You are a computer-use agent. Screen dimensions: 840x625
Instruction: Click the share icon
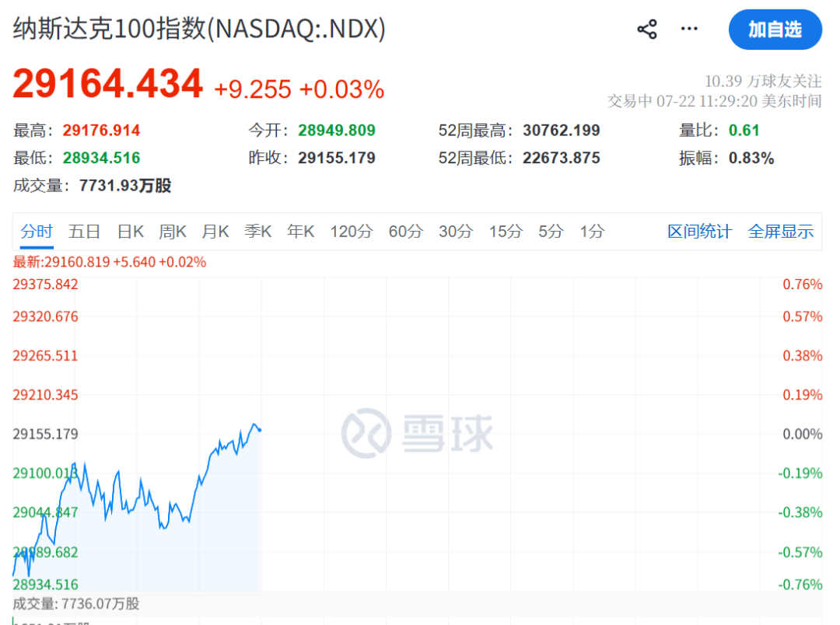click(x=646, y=30)
